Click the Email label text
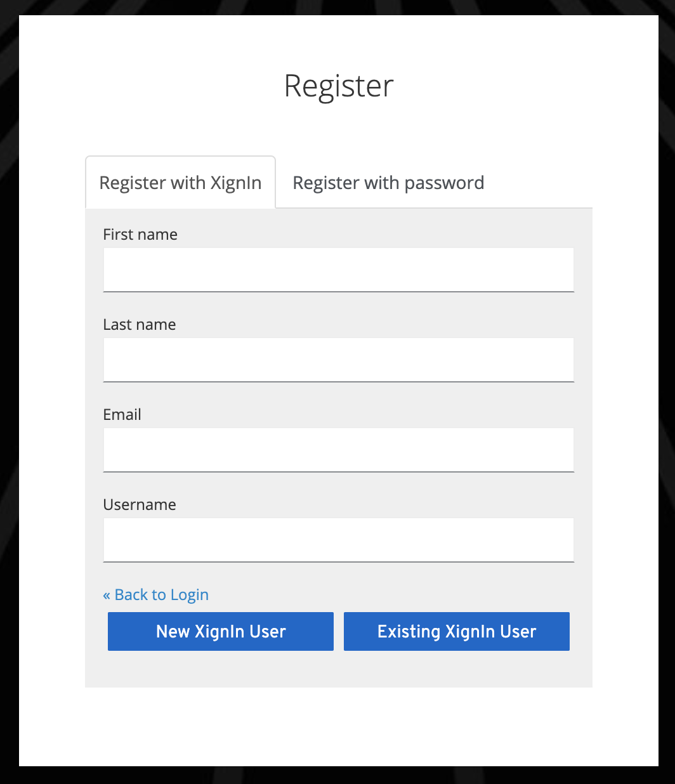675x784 pixels. click(122, 415)
